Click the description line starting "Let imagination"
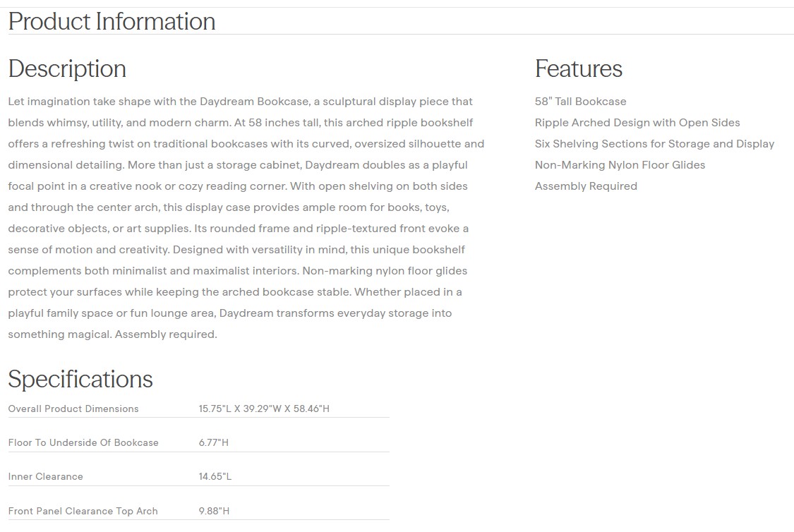This screenshot has height=532, width=794. (x=240, y=102)
